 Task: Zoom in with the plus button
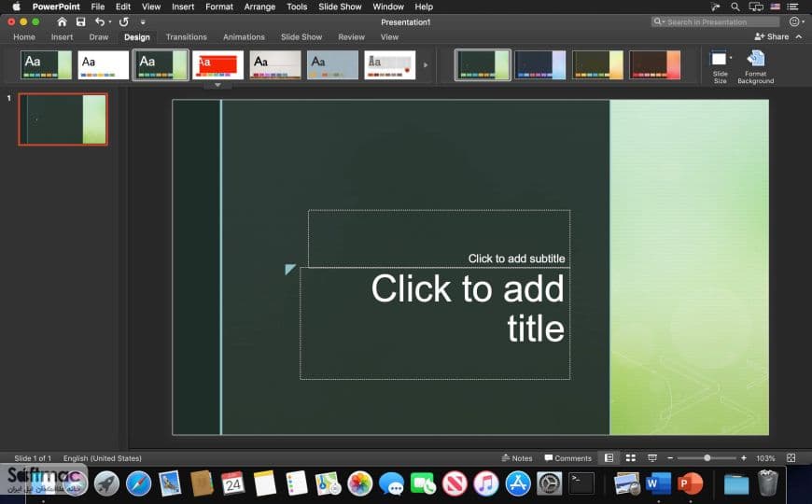[744, 458]
